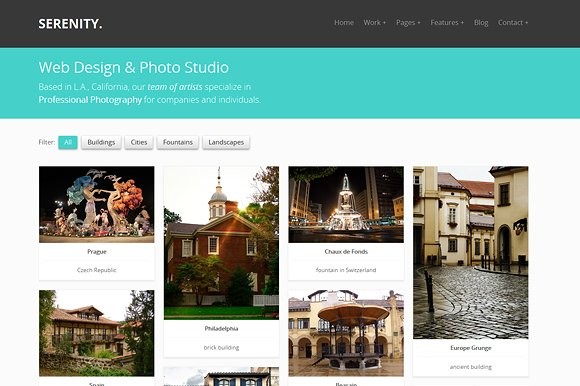
Task: Filter portfolio by Cities
Action: (139, 142)
